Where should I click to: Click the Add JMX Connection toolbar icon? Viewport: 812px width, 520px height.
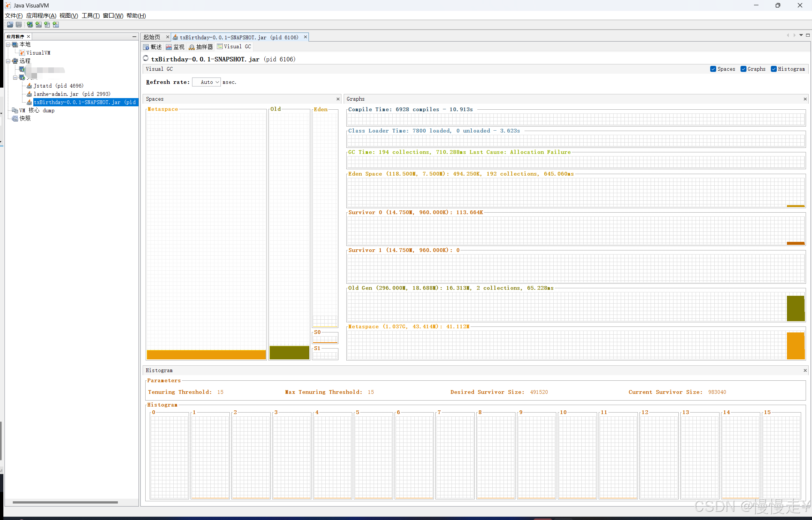(39, 25)
